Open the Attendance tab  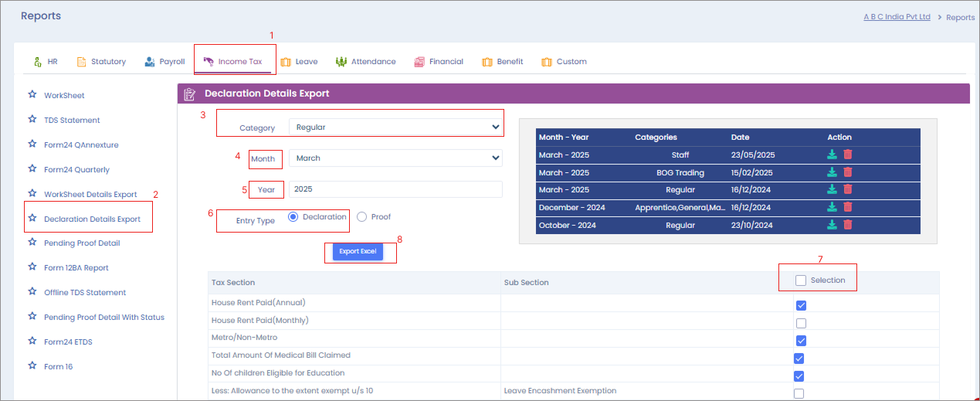tap(366, 62)
